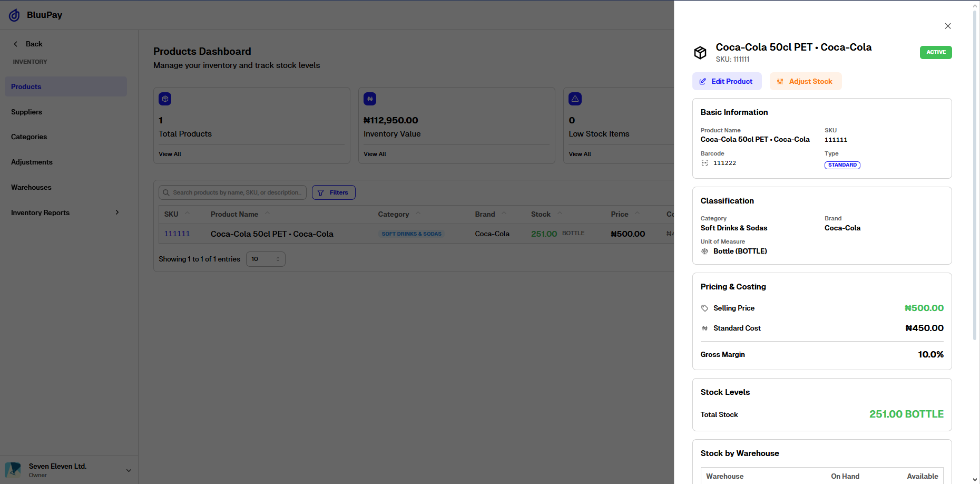This screenshot has height=484, width=980.
Task: Open the Filters button
Action: [x=334, y=192]
